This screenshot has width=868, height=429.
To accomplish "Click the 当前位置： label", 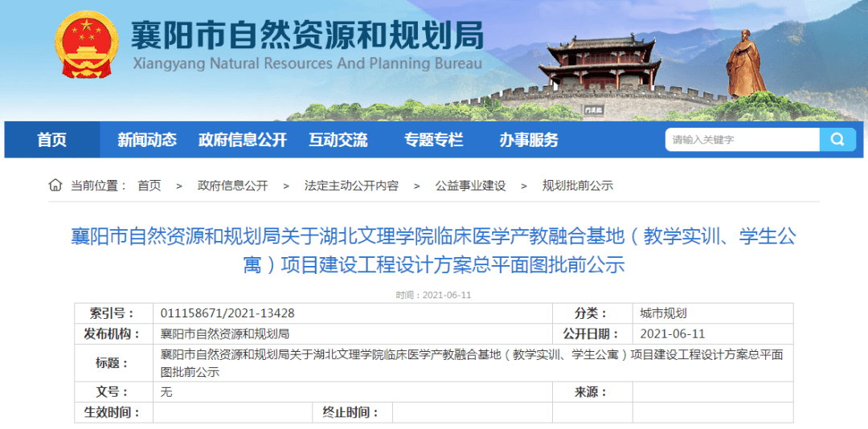I will (99, 186).
